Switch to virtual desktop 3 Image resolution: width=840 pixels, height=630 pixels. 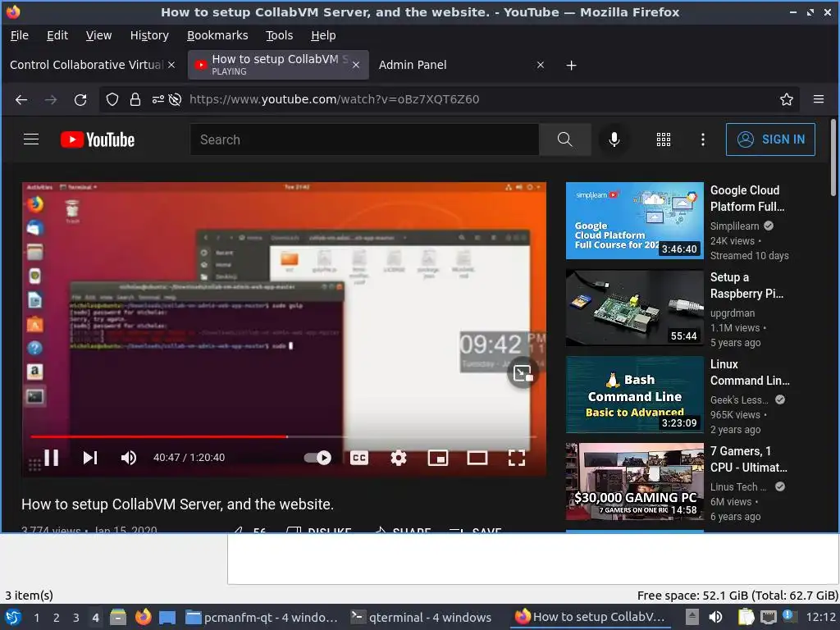76,618
